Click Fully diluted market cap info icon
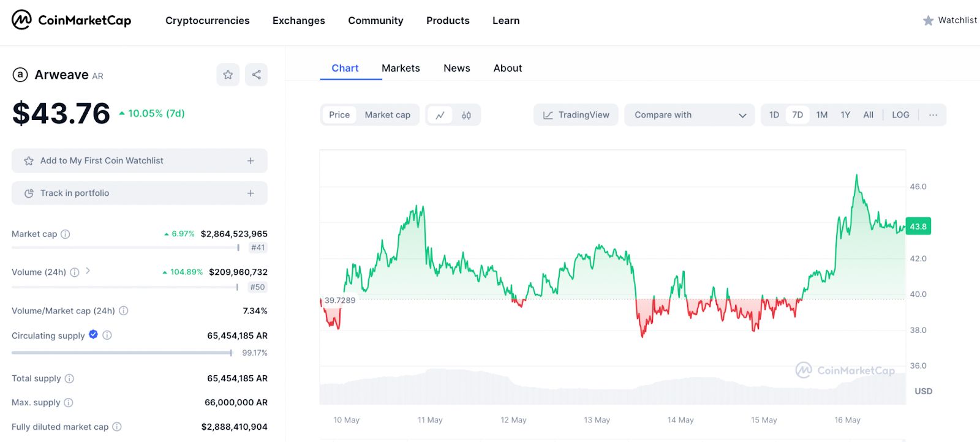The width and height of the screenshot is (980, 442). [x=117, y=427]
